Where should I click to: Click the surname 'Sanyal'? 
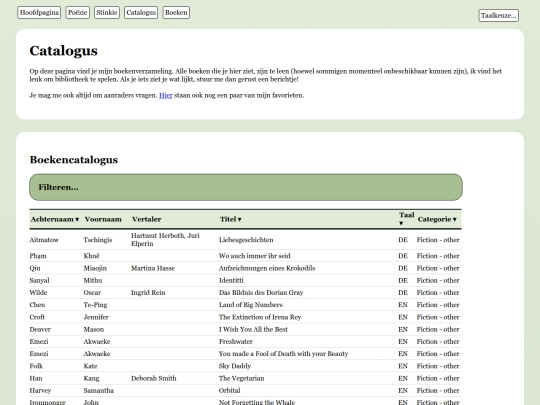pos(39,280)
